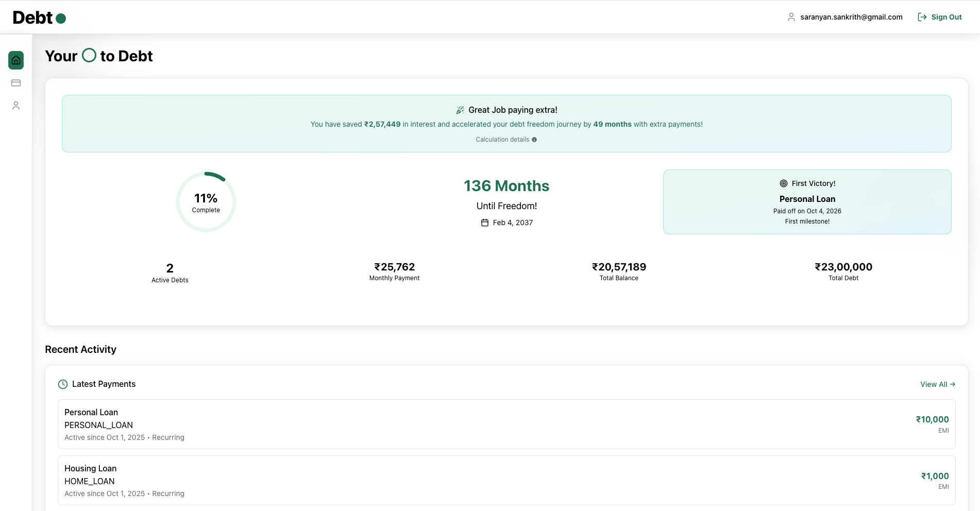
Task: Click the 49 months bold text
Action: point(612,124)
